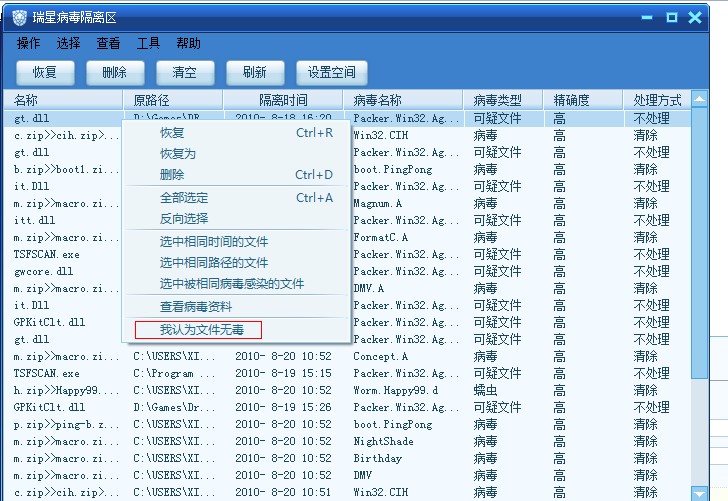Select the b.zip>>boot1.zi row
This screenshot has height=501, width=728.
347,169
